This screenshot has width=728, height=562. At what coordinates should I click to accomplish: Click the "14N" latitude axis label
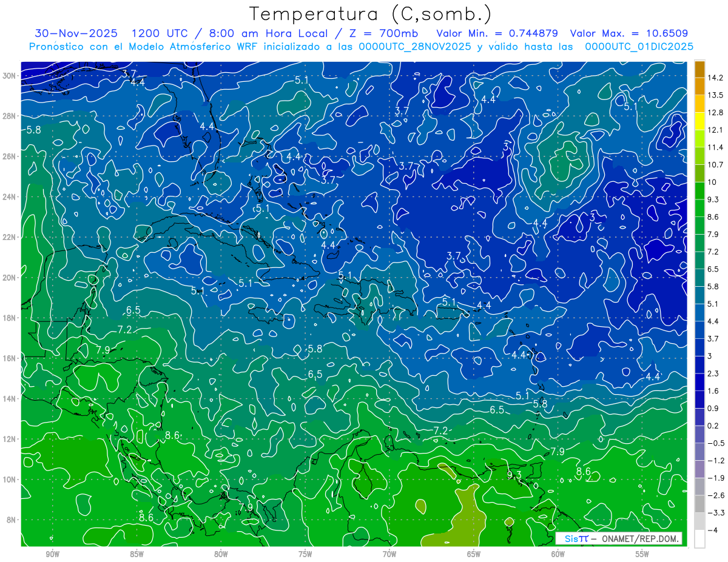click(x=10, y=398)
